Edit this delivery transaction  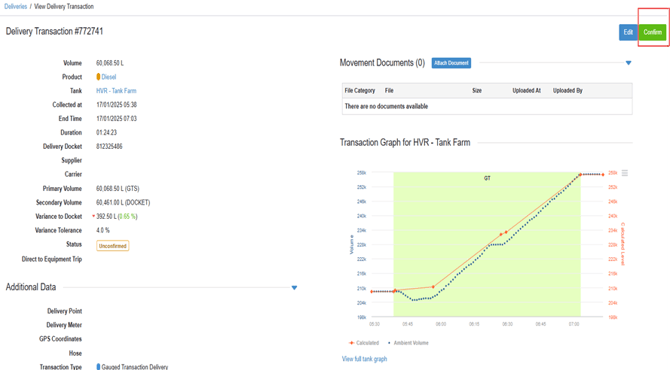(x=628, y=32)
